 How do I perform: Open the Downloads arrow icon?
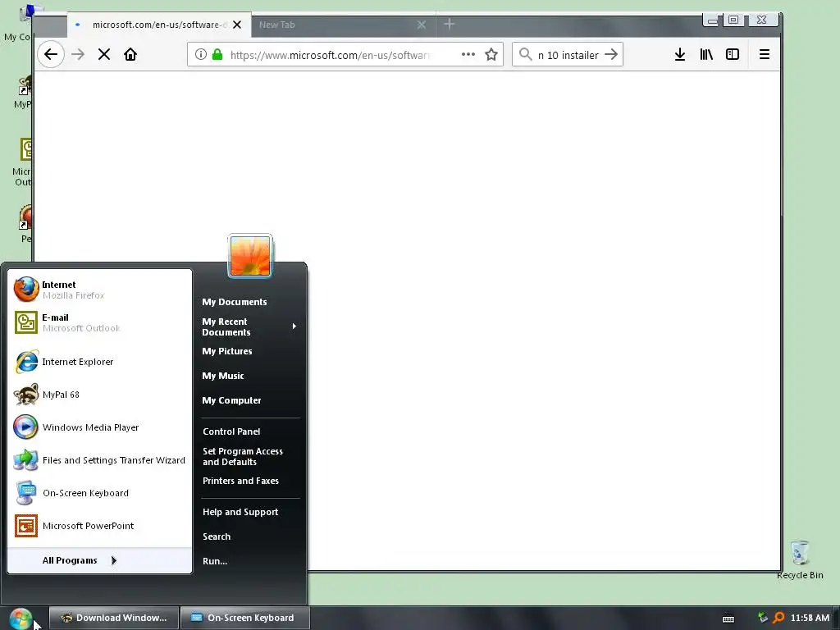point(680,54)
